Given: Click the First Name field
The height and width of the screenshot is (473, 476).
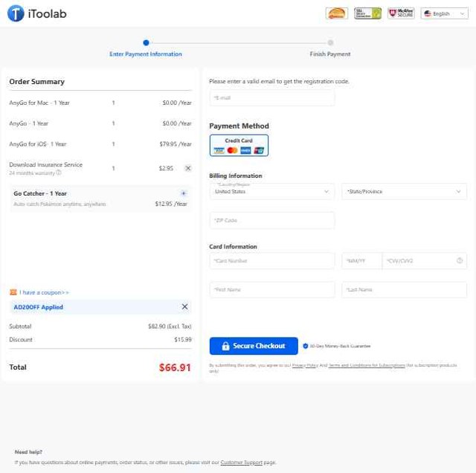Looking at the screenshot, I should coord(272,289).
